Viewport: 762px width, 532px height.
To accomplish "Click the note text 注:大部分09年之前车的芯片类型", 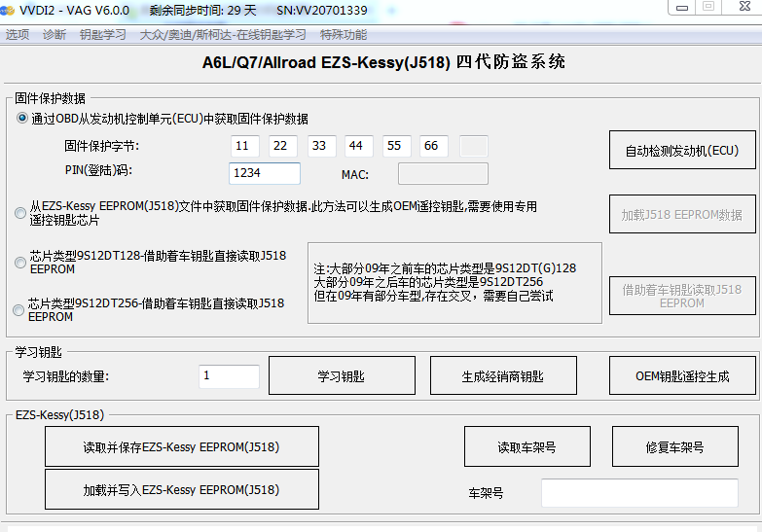I will coord(445,268).
